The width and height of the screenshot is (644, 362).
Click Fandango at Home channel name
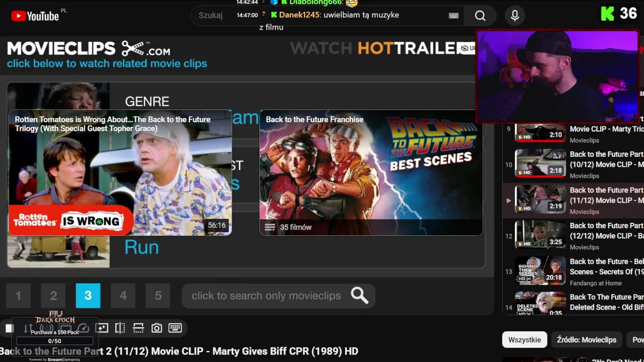(x=596, y=283)
